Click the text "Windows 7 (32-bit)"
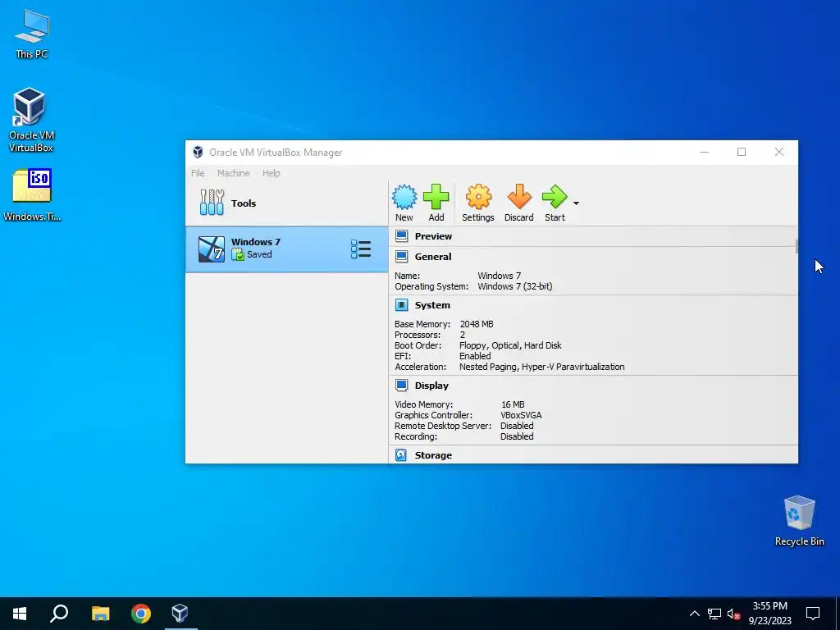The height and width of the screenshot is (630, 840). (515, 286)
